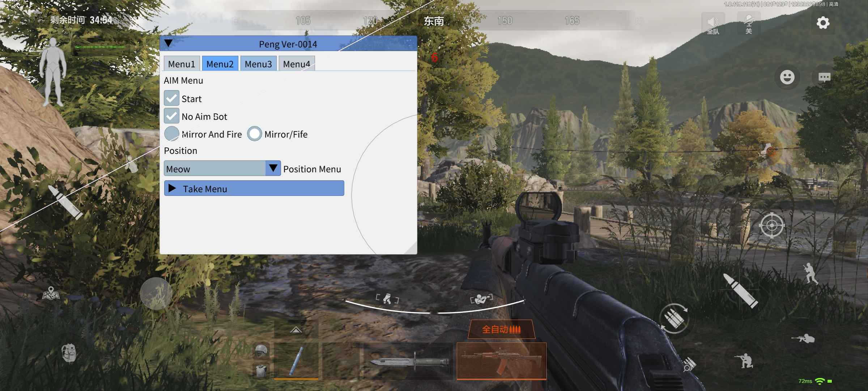Screen dimensions: 868x391
Task: Toggle the Start AIM Menu checkbox
Action: (x=171, y=98)
